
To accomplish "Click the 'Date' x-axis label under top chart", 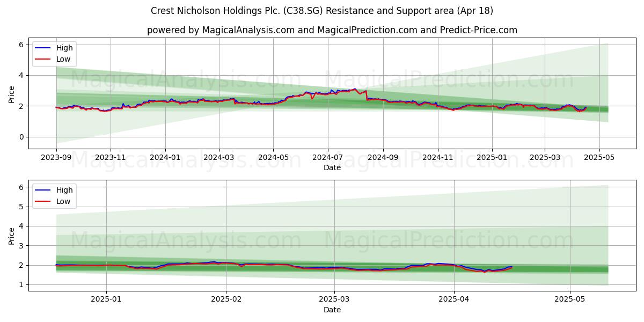I will pos(332,168).
